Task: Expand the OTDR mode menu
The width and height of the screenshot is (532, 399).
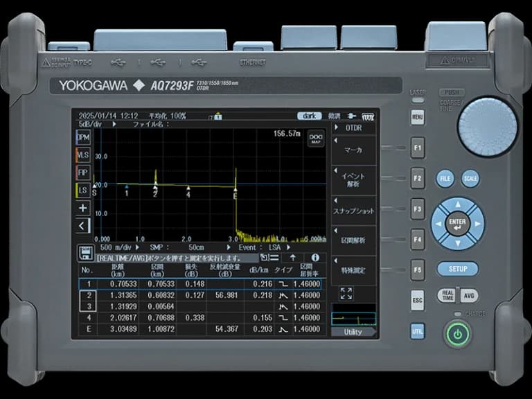Action: (353, 128)
